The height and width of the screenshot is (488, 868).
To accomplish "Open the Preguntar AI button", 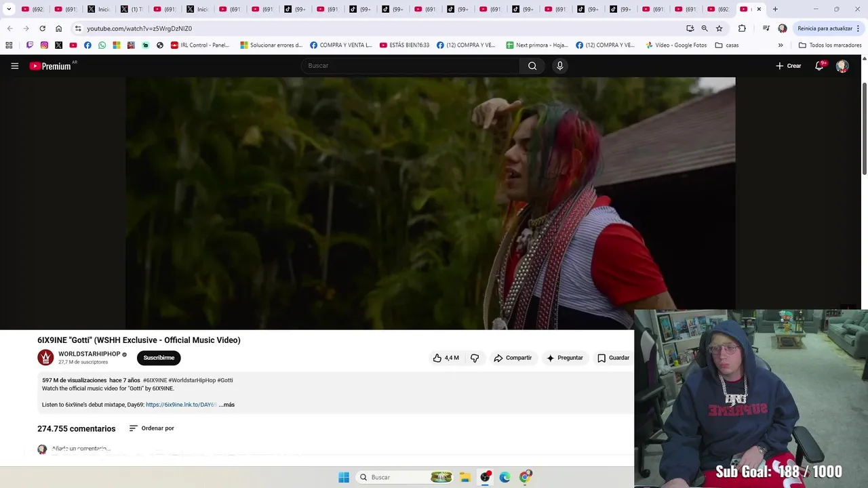I will [565, 358].
